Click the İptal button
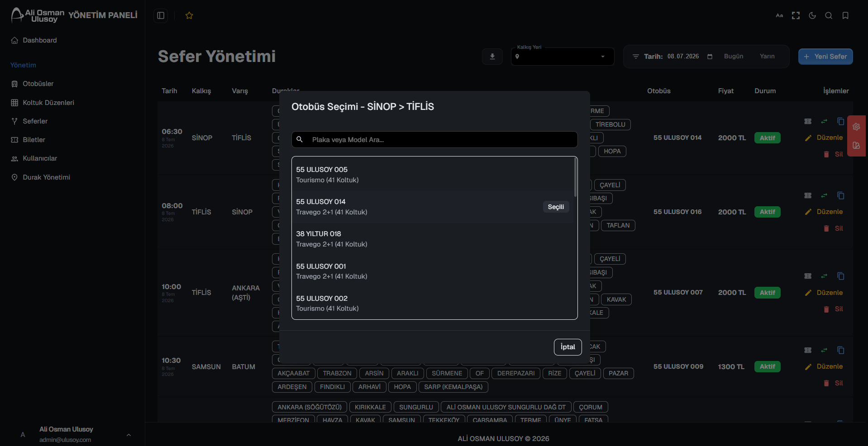 [x=568, y=347]
